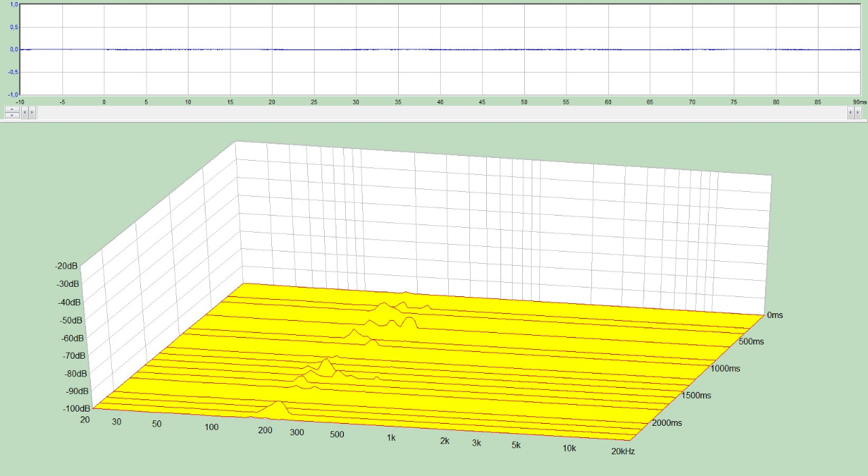Click the down arrow of the vertical zoom stepper
The width and height of the screenshot is (868, 476).
(x=12, y=116)
